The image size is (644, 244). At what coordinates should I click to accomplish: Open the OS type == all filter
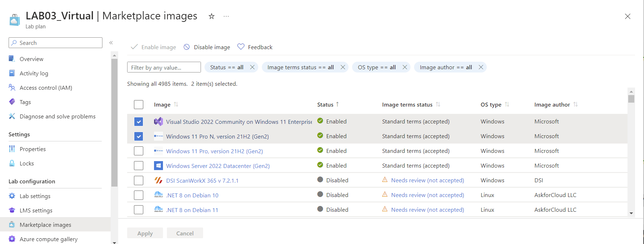377,67
